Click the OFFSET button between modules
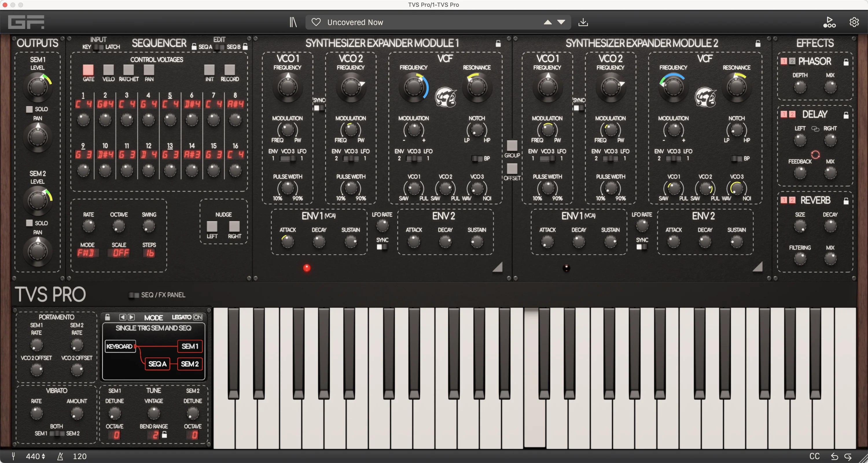 pos(512,168)
